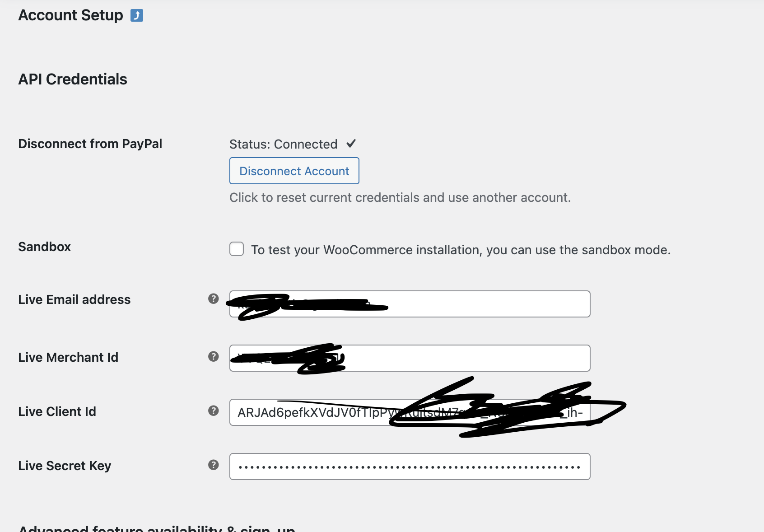
Task: Click the blue arrow icon beside Account Setup
Action: pyautogui.click(x=137, y=15)
